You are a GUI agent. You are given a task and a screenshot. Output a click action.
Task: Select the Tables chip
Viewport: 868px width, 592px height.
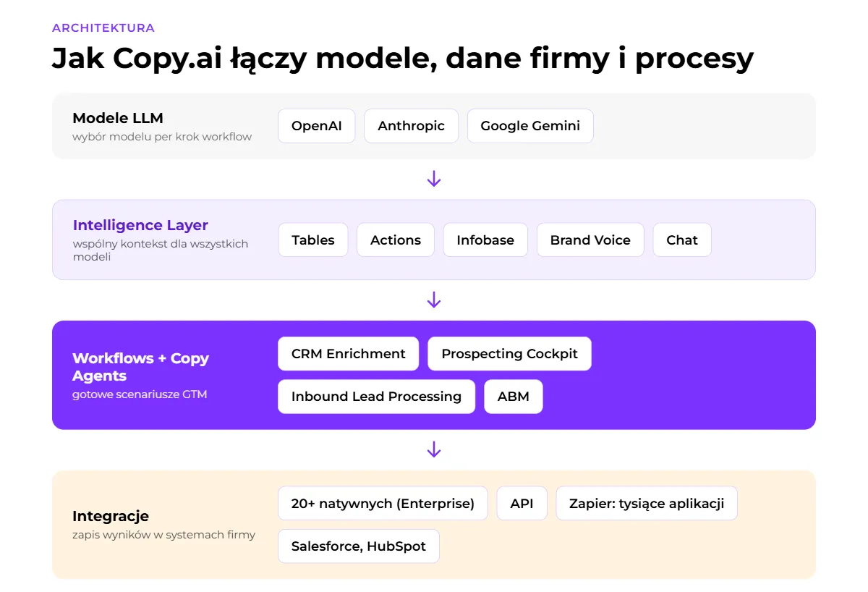[313, 240]
